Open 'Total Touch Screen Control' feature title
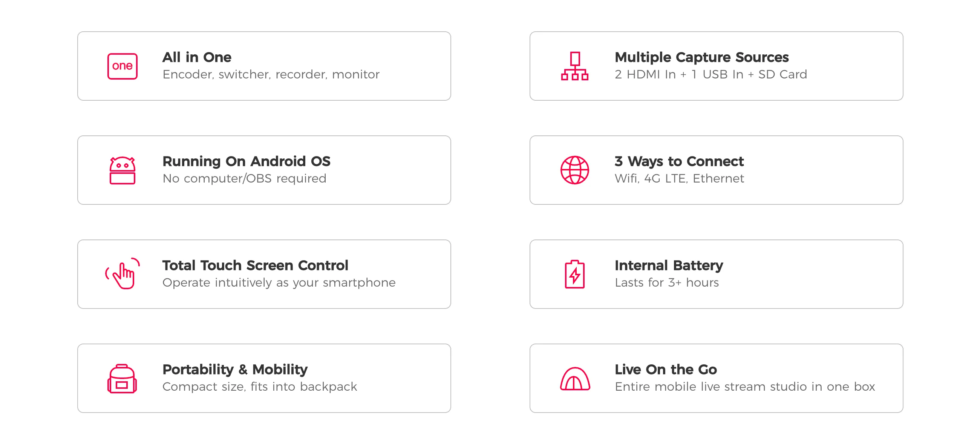The height and width of the screenshot is (445, 980). [x=255, y=265]
